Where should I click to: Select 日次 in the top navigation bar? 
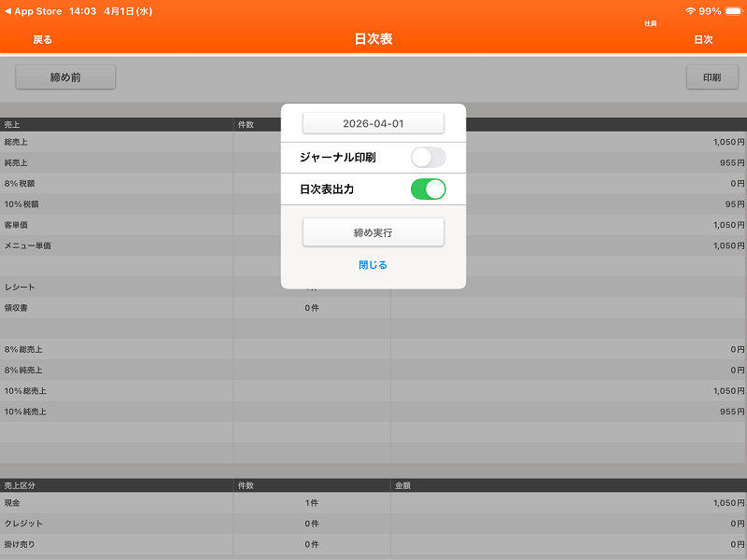703,40
